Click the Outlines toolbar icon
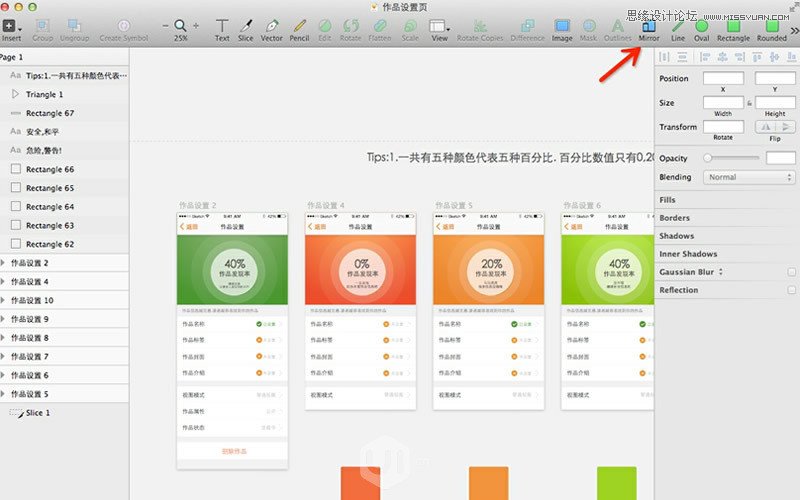800x500 pixels. [x=617, y=26]
